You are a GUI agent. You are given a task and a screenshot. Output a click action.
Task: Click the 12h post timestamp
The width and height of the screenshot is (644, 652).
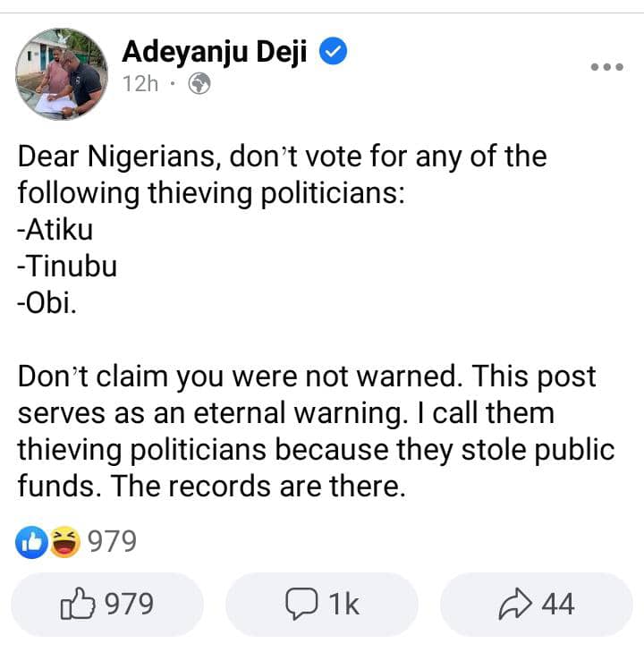pyautogui.click(x=141, y=86)
